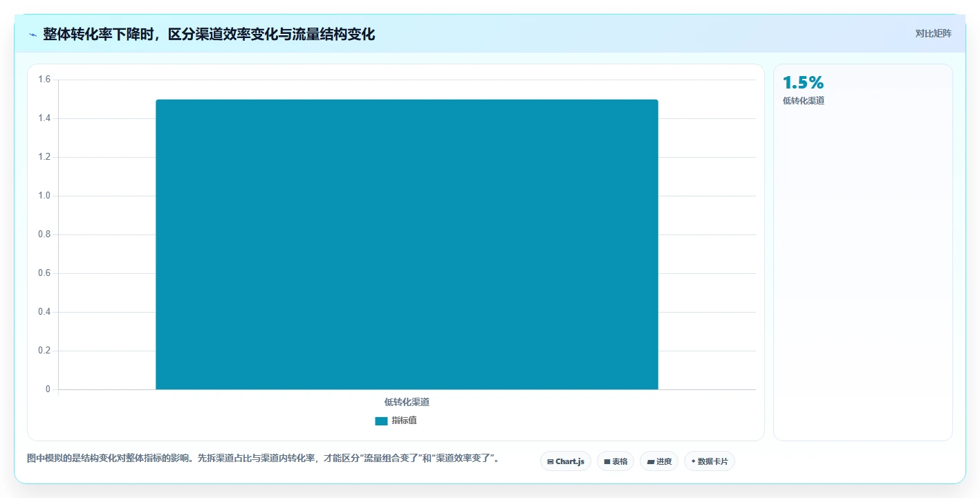Screen dimensions: 980x498
Task: Select the 数据卡片 chip
Action: 709,461
